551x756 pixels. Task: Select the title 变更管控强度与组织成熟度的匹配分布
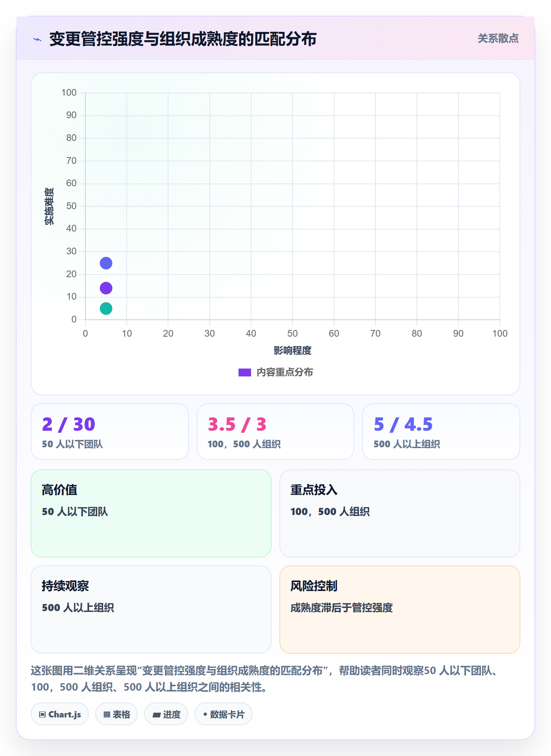(183, 39)
